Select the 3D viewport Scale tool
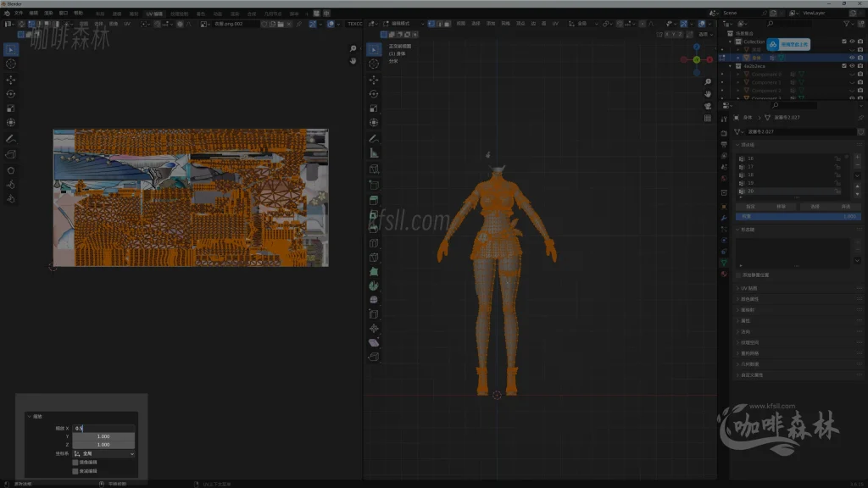This screenshot has width=868, height=488. [x=374, y=108]
